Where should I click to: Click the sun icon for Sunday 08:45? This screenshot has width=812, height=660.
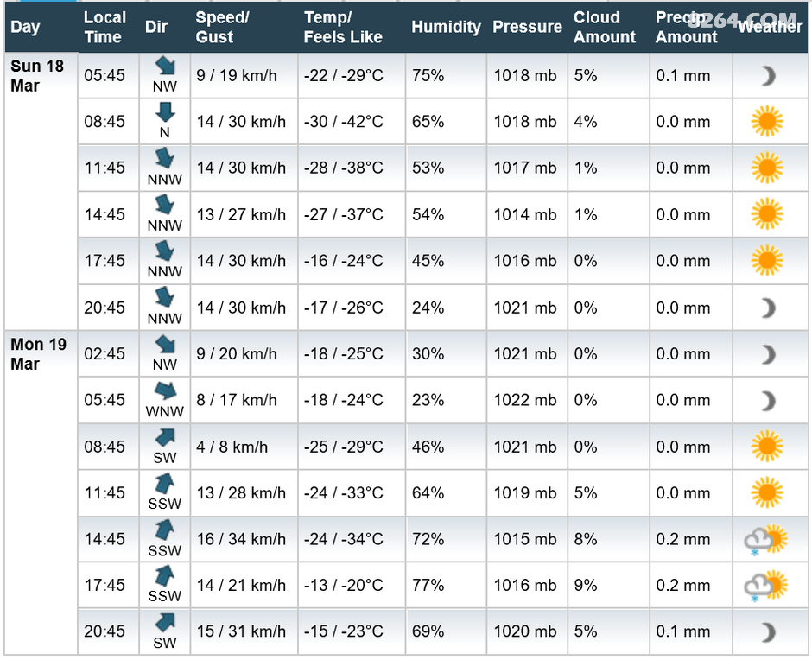767,121
